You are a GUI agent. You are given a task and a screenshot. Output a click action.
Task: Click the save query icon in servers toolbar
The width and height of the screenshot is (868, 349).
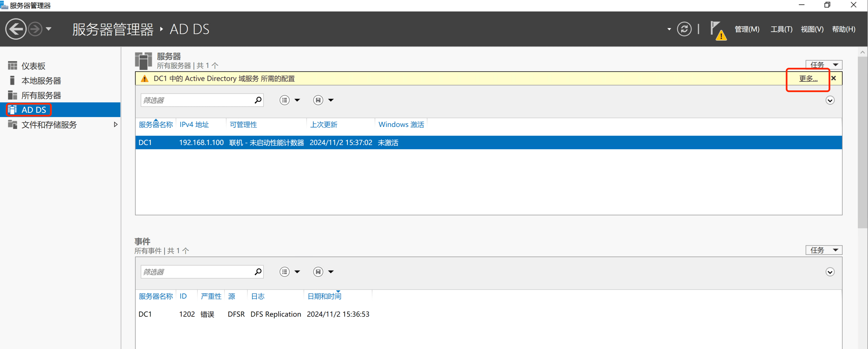click(318, 100)
